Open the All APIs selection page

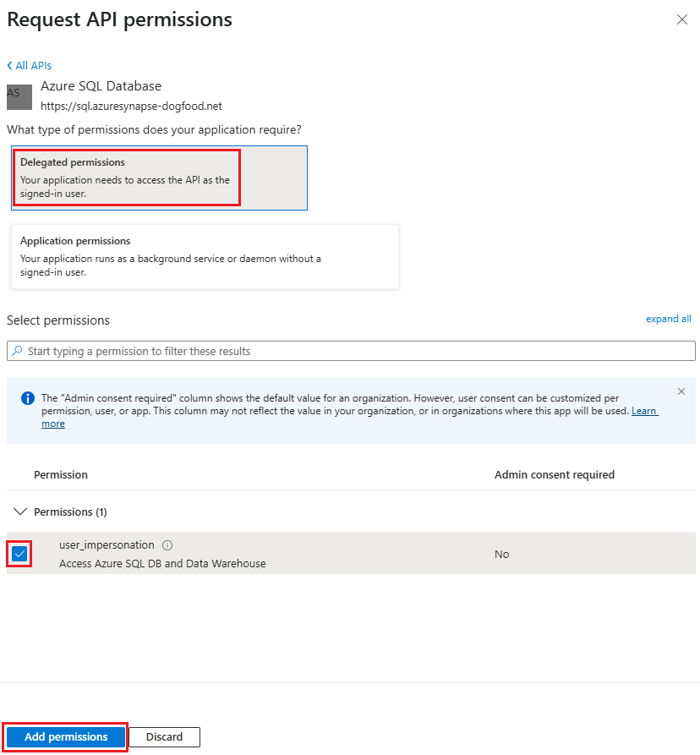point(33,65)
